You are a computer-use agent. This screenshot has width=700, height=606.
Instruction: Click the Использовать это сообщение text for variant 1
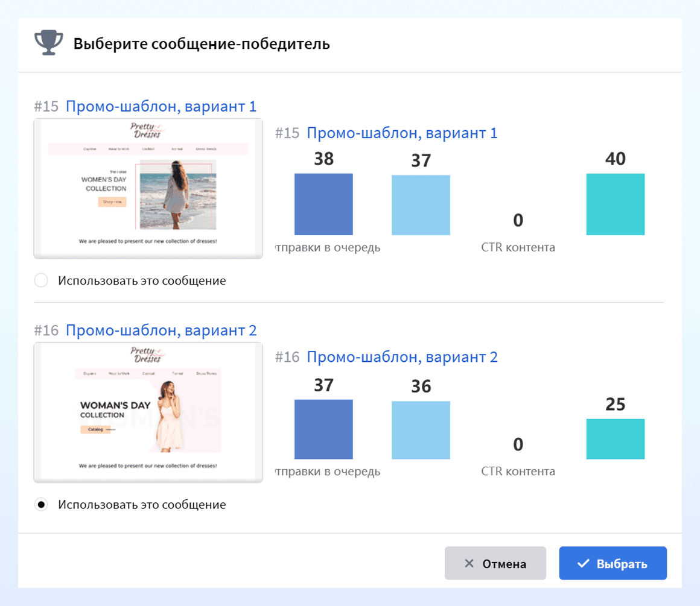(142, 280)
